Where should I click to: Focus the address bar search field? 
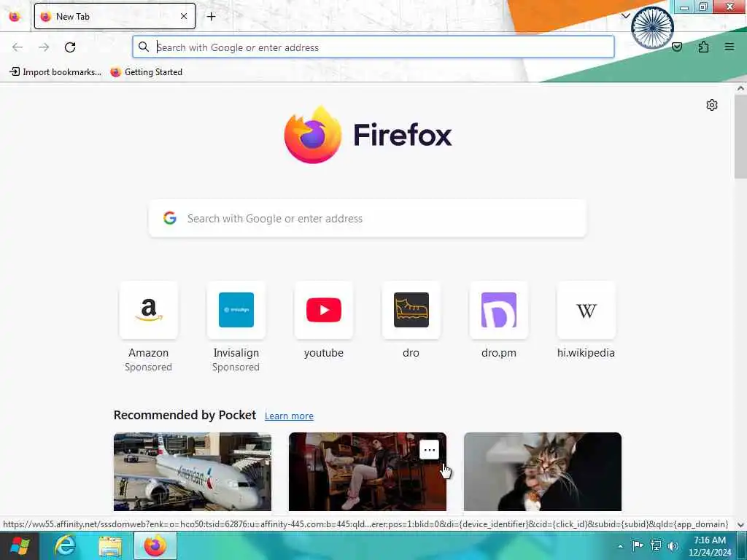pyautogui.click(x=373, y=47)
